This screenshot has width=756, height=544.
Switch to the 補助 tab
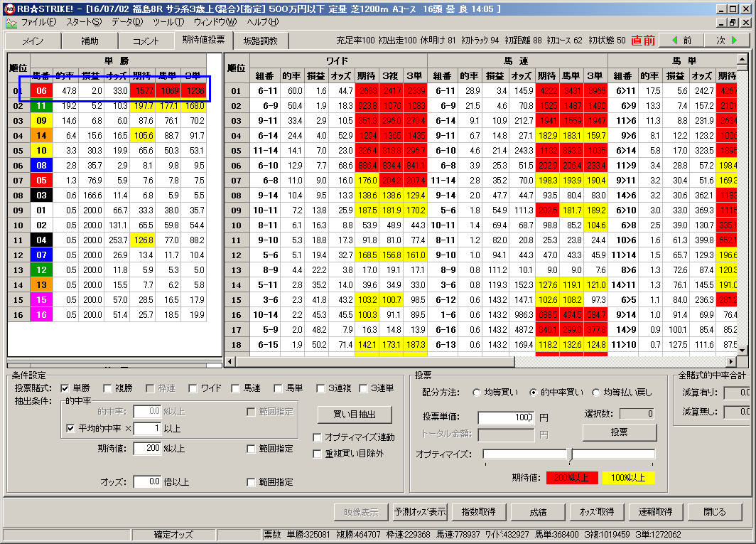click(90, 41)
